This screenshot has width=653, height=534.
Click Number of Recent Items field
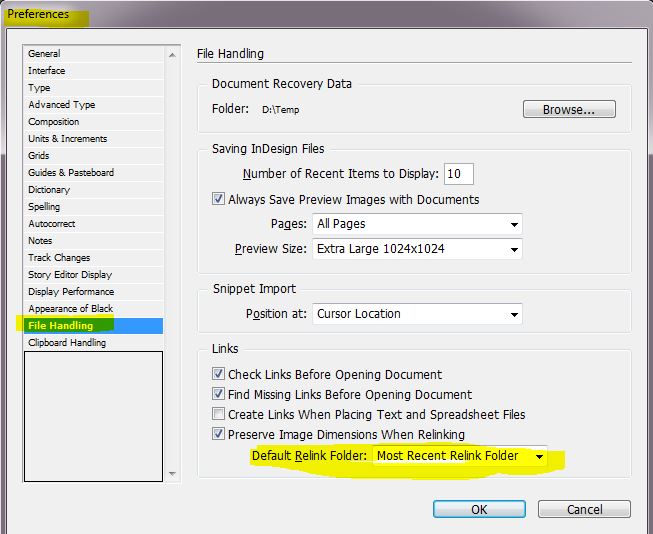click(x=459, y=174)
